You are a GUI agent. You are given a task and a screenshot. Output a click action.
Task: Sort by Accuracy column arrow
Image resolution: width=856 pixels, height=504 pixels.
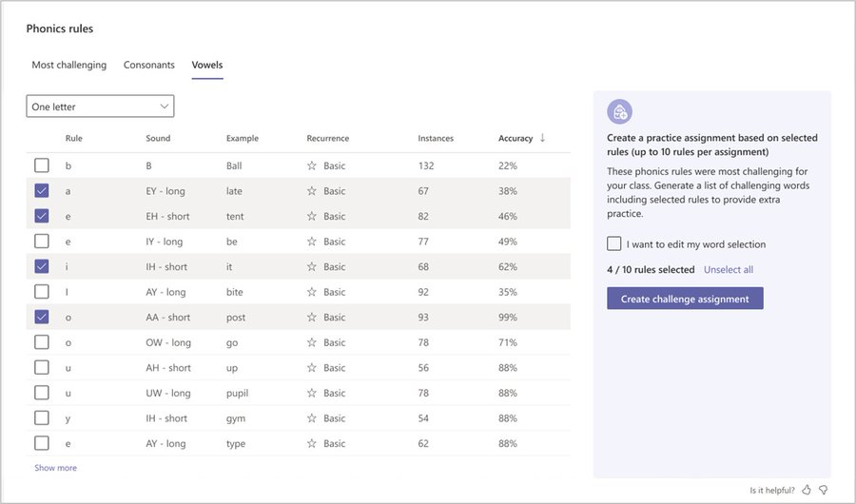pos(542,138)
